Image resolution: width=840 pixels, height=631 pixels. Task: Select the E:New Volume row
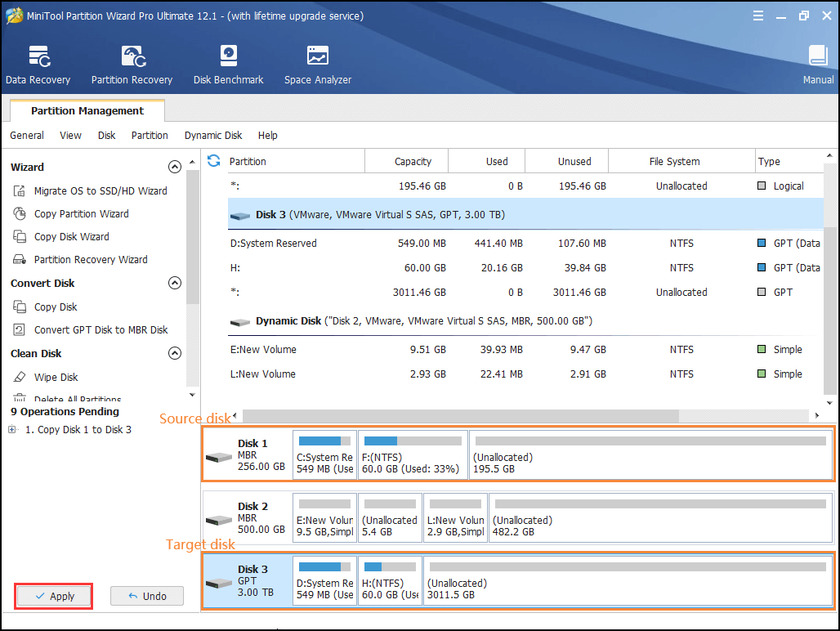(525, 349)
